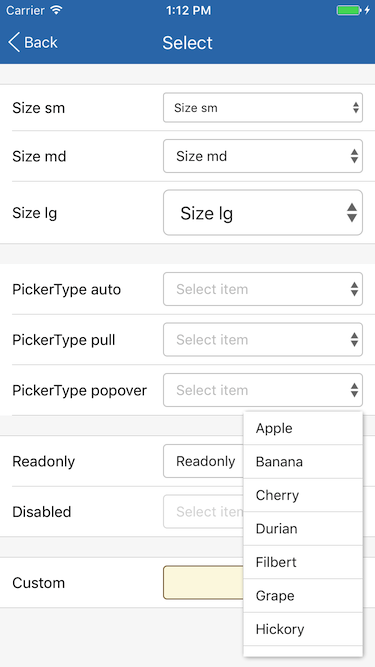Viewport: 375px width, 667px height.
Task: Open the Size sm dropdown
Action: click(x=263, y=108)
